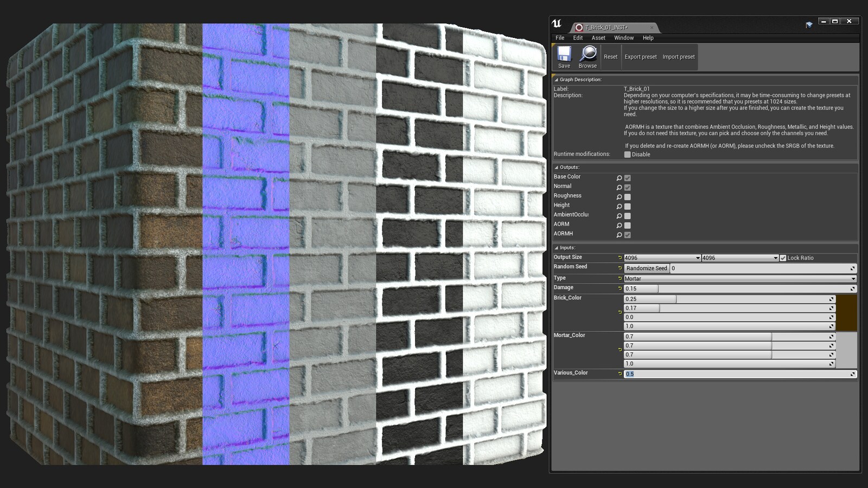This screenshot has width=868, height=488.
Task: Click the Export preset button
Action: 640,57
